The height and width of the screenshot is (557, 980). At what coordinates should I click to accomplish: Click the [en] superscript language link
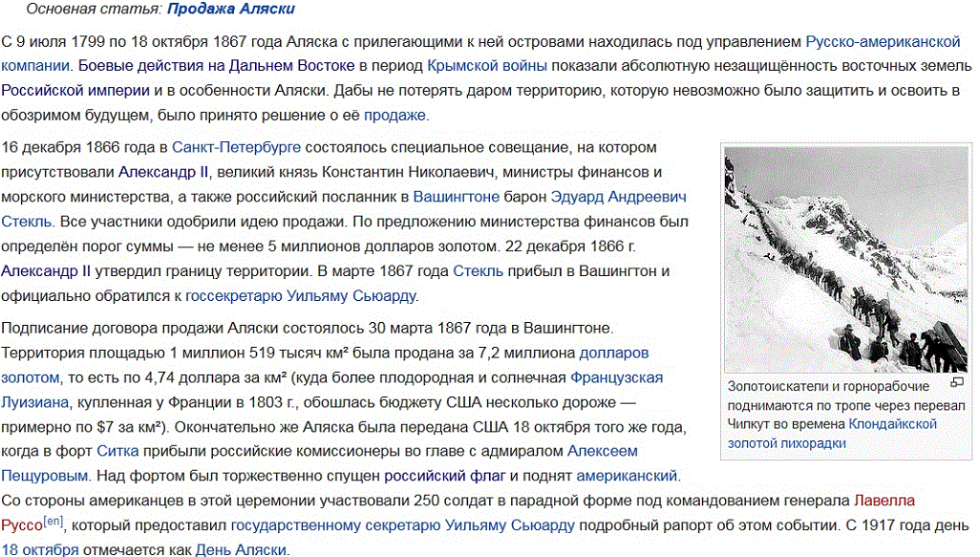pyautogui.click(x=53, y=522)
